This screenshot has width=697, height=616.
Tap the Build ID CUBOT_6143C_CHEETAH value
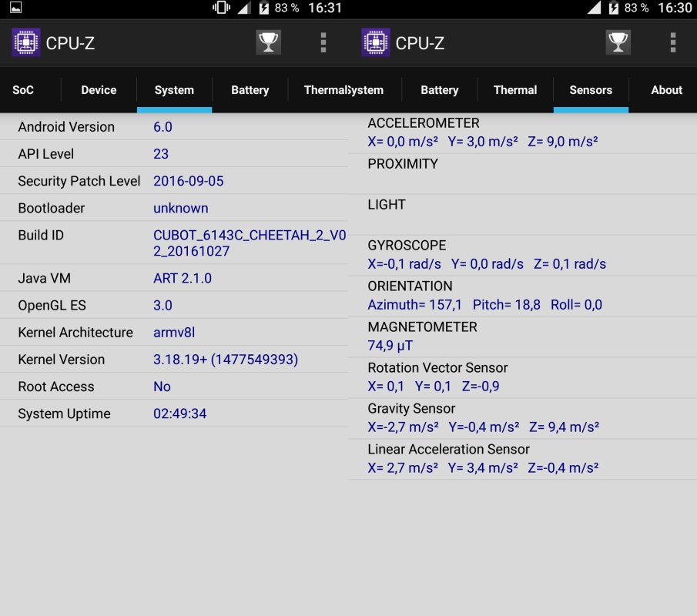[x=250, y=243]
